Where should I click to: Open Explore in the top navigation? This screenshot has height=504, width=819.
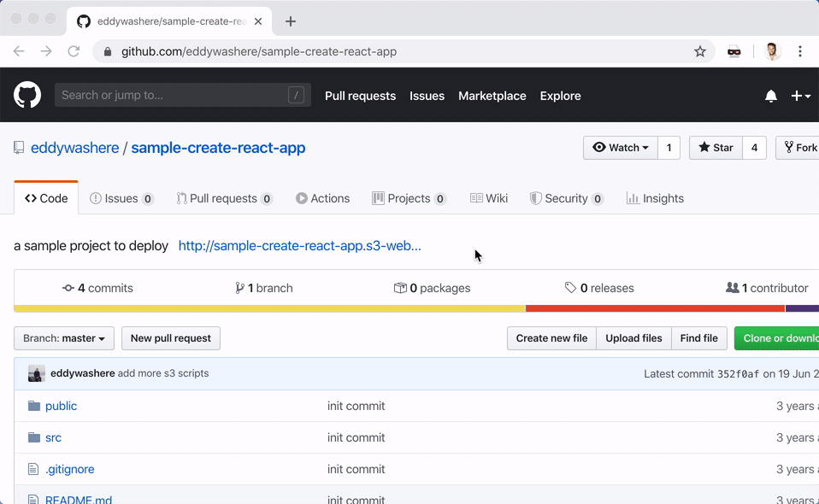(x=561, y=96)
